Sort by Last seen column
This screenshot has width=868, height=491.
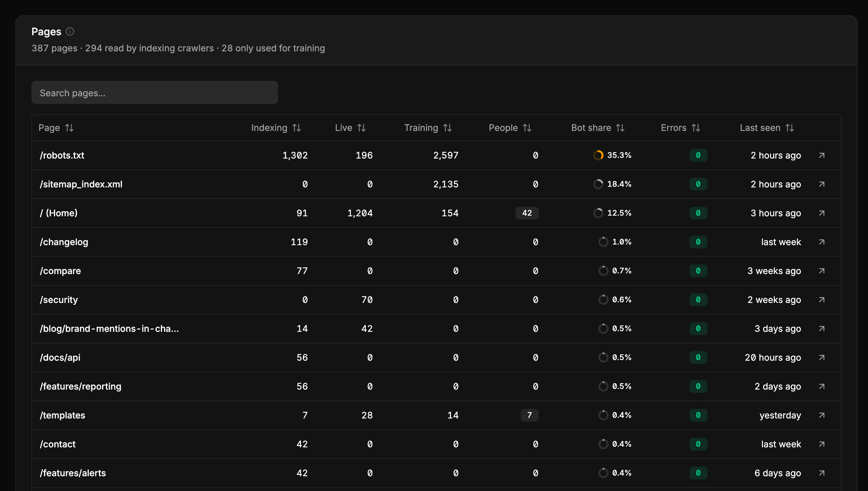click(767, 128)
